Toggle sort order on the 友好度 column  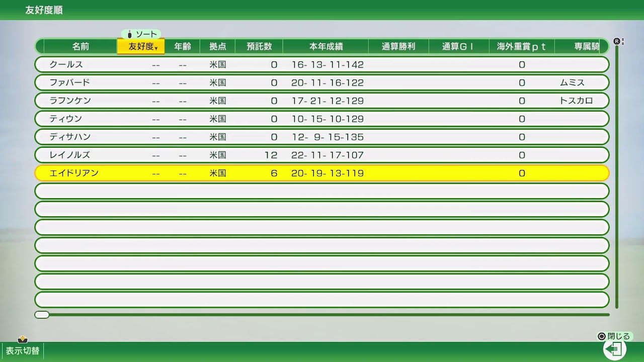pos(140,46)
